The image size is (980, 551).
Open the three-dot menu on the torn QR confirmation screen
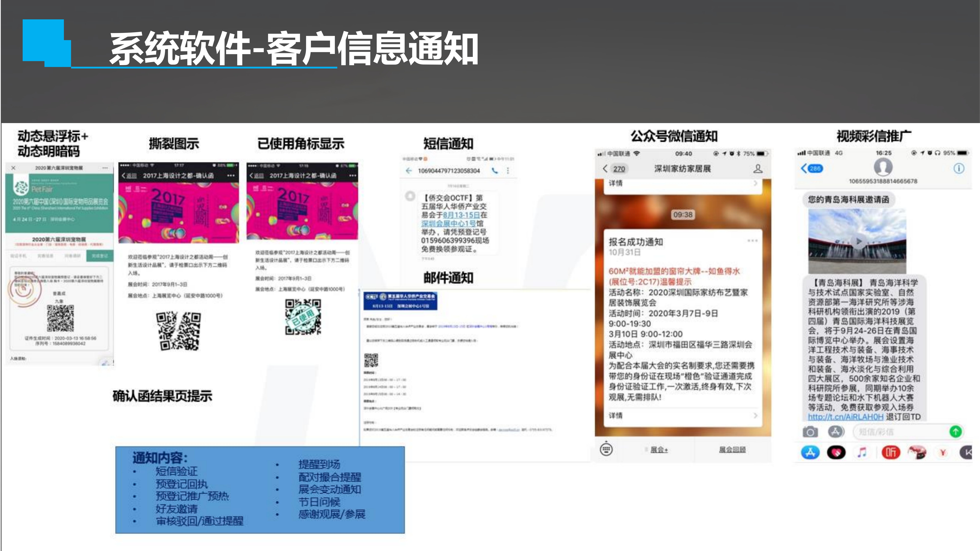click(x=231, y=176)
